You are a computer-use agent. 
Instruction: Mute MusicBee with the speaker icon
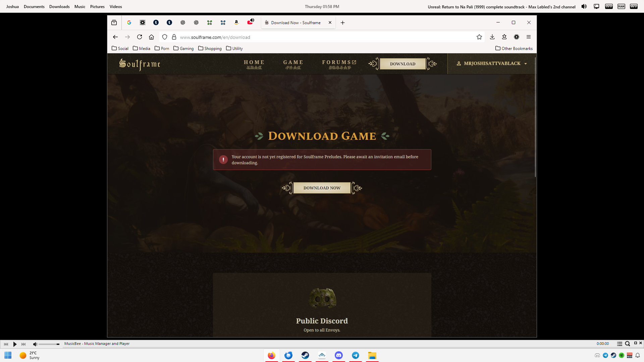coord(35,344)
